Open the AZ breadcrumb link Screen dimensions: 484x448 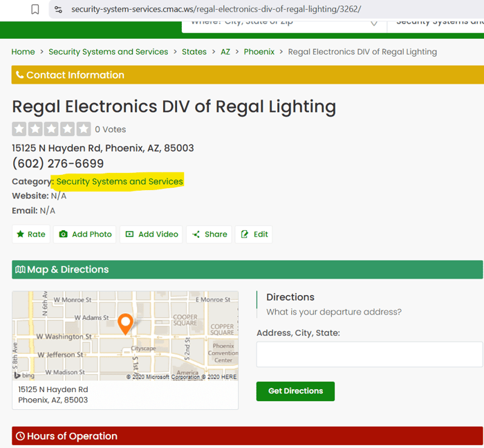point(225,52)
